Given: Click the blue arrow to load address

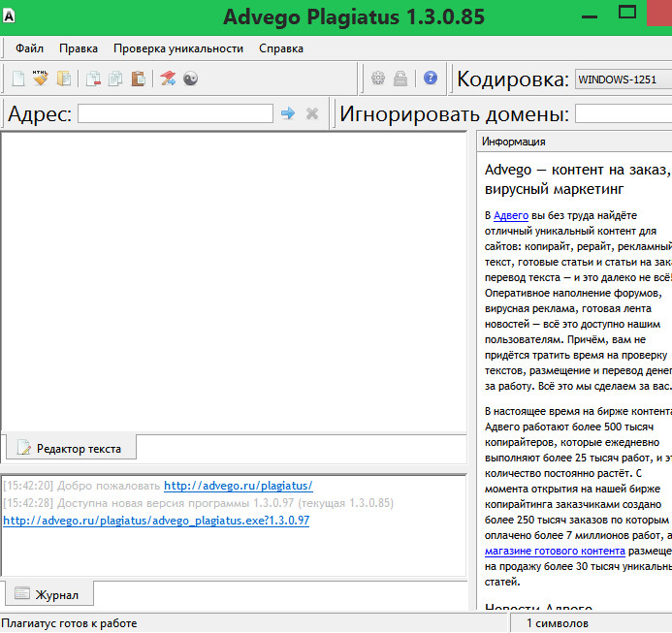Looking at the screenshot, I should pyautogui.click(x=288, y=113).
